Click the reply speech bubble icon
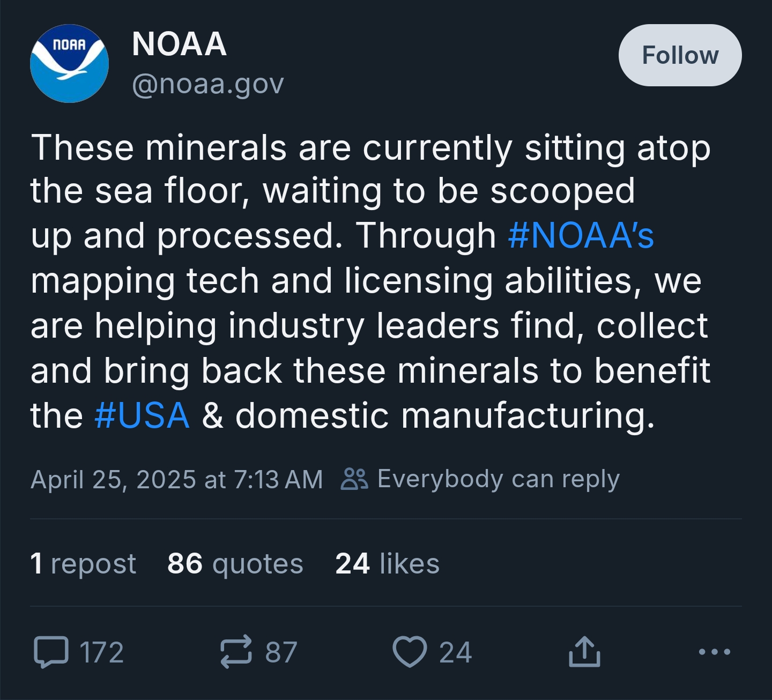This screenshot has height=700, width=772. pos(51,652)
